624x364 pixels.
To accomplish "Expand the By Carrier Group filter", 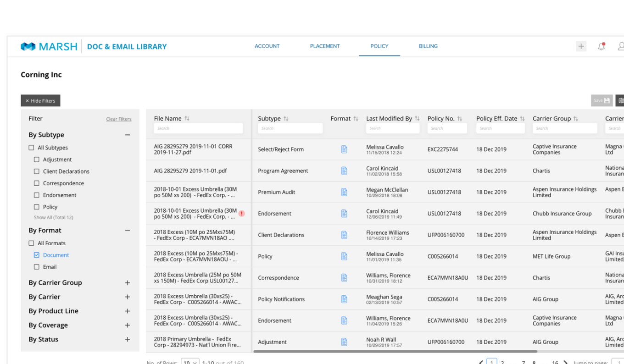I will pyautogui.click(x=128, y=283).
